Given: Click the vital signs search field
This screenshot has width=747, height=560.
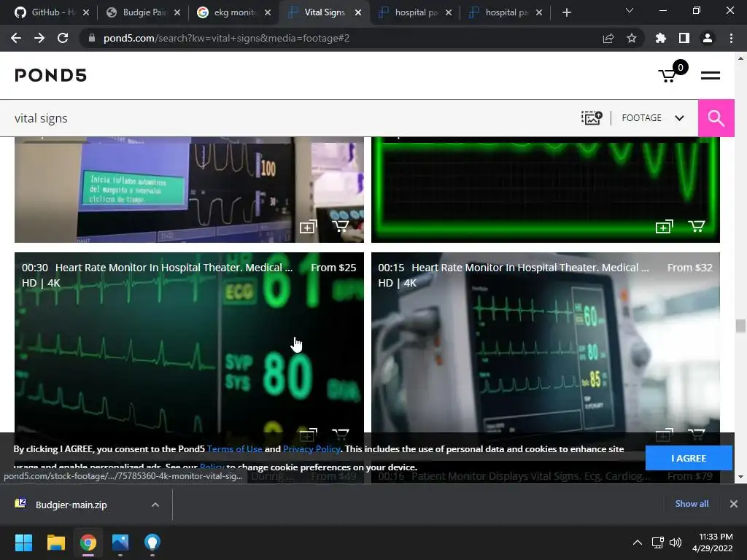Looking at the screenshot, I should [x=286, y=118].
